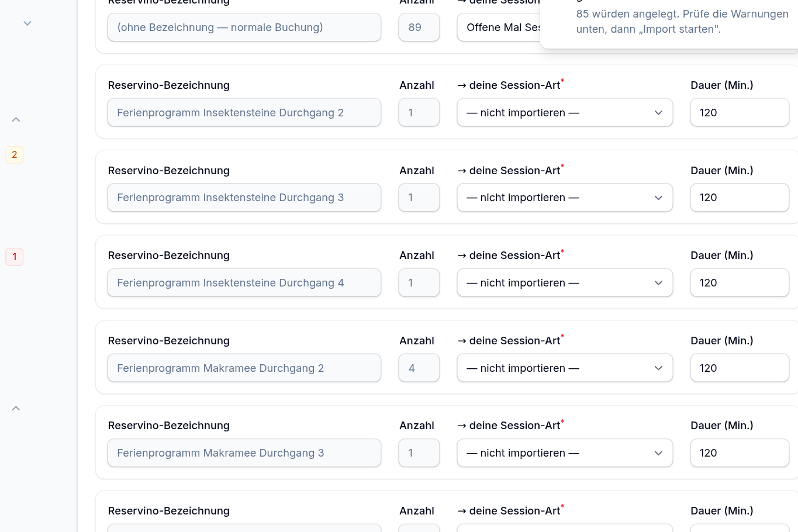The height and width of the screenshot is (532, 798).
Task: Click Anzahl field for Insektensteine Durchgang 2
Action: 419,113
